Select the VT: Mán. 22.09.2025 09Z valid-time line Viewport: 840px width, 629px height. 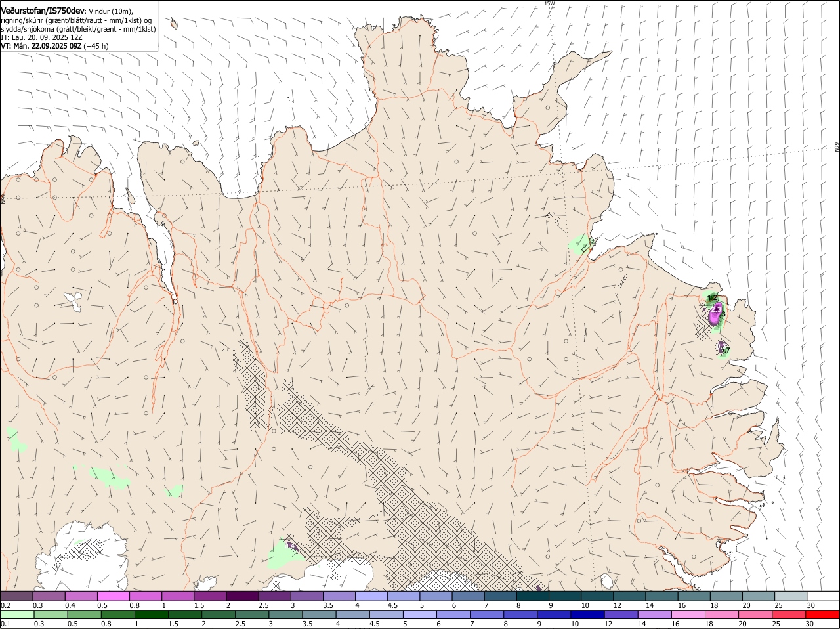point(54,46)
